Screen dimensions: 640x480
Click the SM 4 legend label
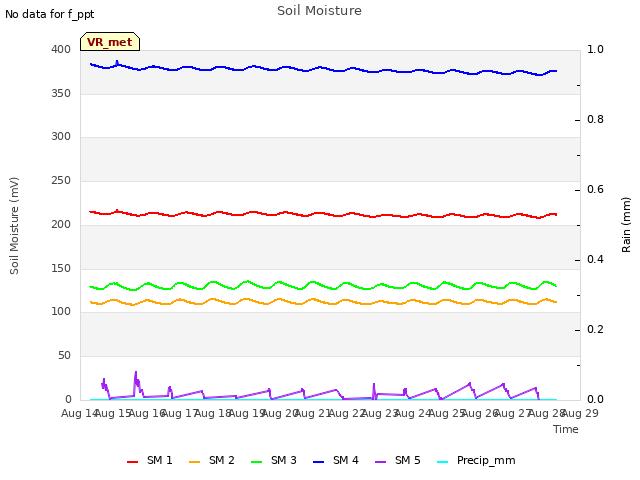tap(346, 460)
